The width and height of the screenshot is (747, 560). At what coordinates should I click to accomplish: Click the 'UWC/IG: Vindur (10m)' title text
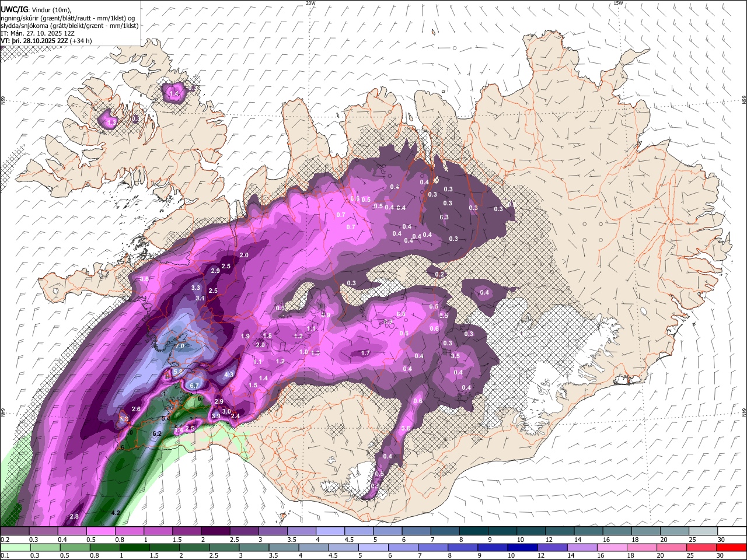click(x=36, y=10)
